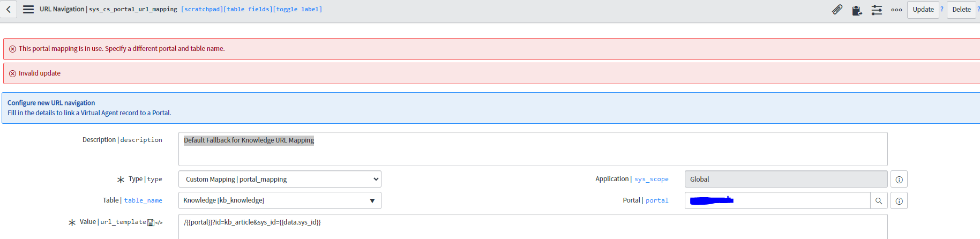Click the url_template script editor icon

click(159, 222)
